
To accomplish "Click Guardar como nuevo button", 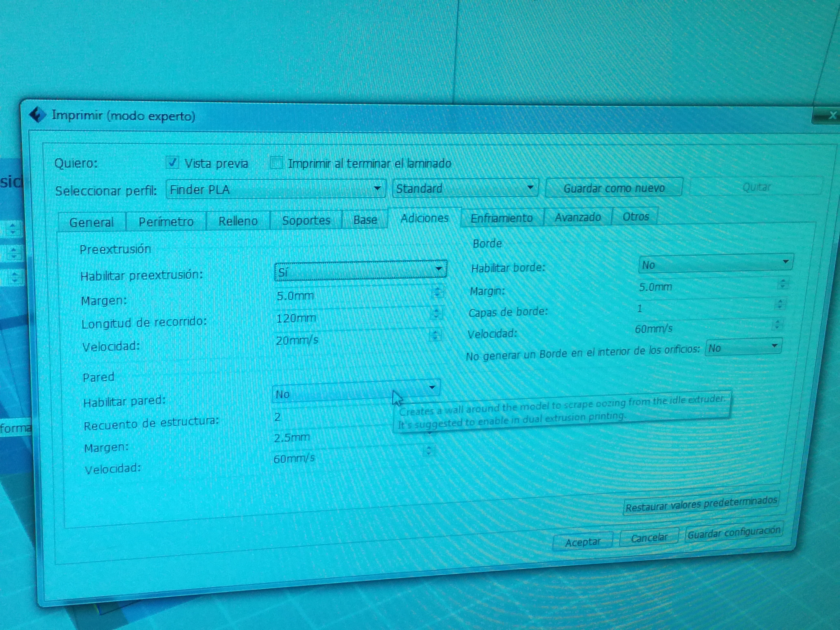I will 614,188.
